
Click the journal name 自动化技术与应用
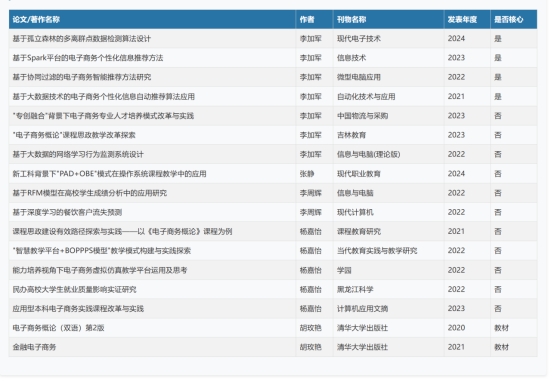366,96
